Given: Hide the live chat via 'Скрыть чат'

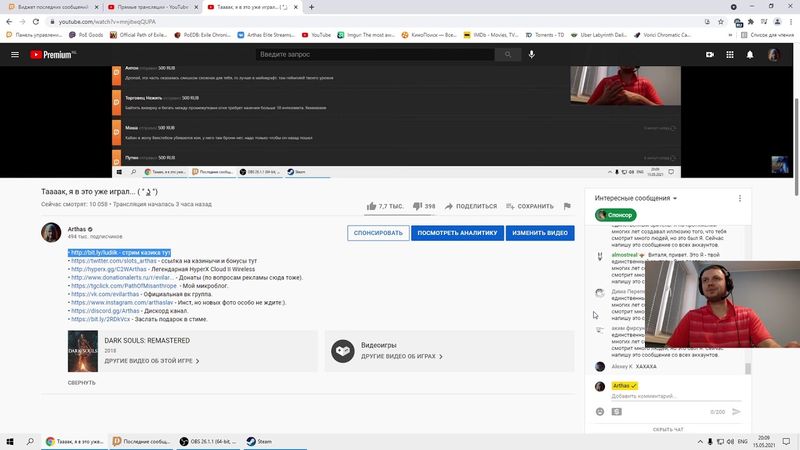Looking at the screenshot, I should (668, 430).
